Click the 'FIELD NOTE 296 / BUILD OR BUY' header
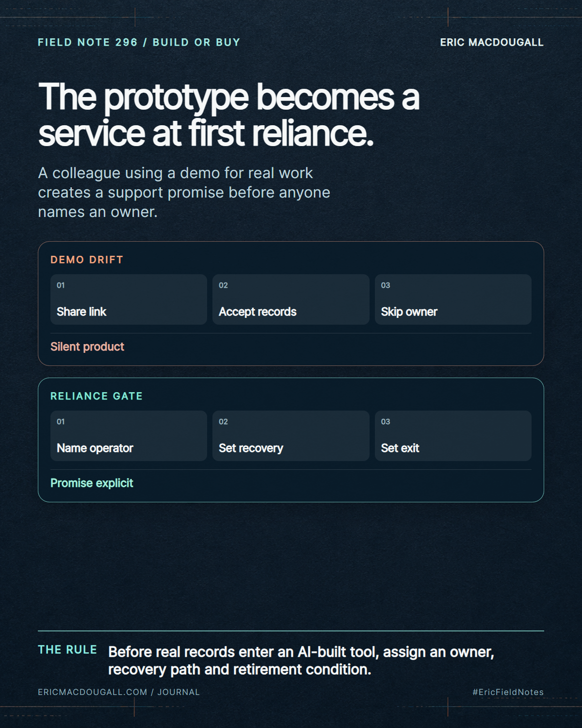582x728 pixels. pyautogui.click(x=139, y=42)
